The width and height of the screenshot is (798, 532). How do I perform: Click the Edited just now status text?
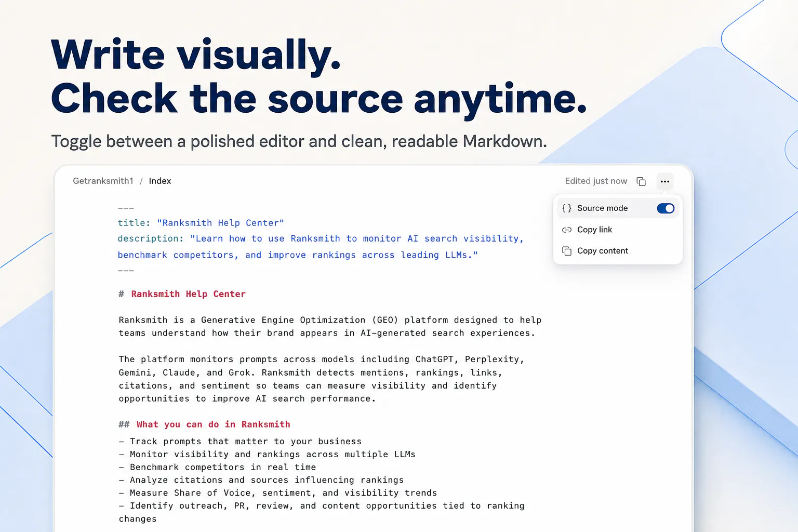(596, 181)
